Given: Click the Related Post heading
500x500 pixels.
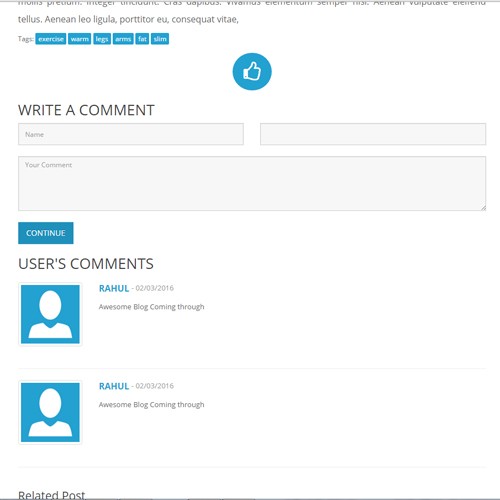Looking at the screenshot, I should coord(52,495).
